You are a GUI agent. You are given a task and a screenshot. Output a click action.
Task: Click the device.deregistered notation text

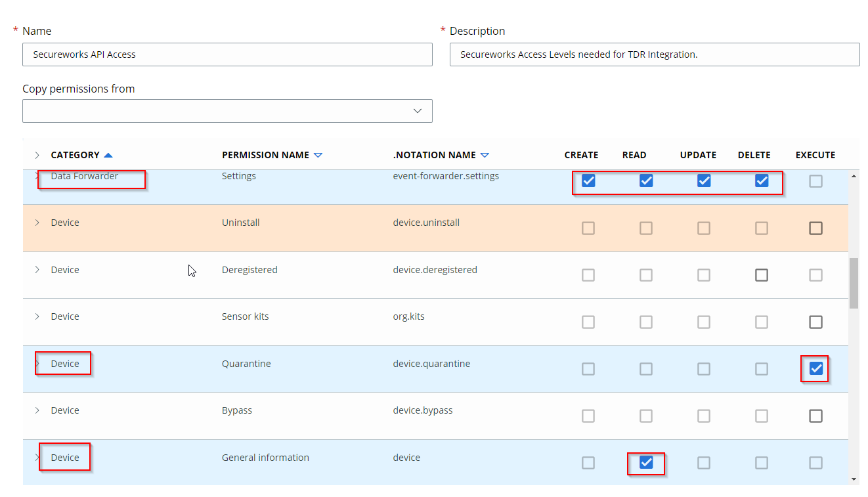[435, 270]
